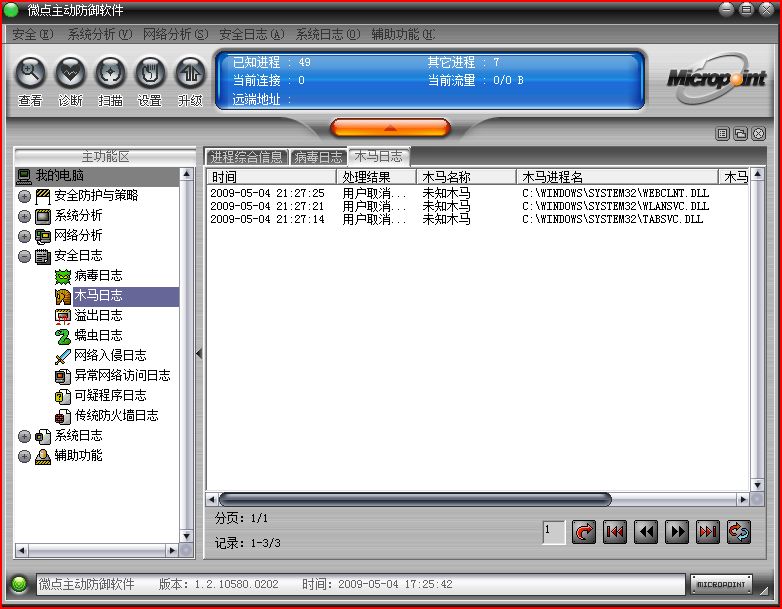The height and width of the screenshot is (609, 782).
Task: Click the red go-to-page arrow button
Action: tap(584, 532)
